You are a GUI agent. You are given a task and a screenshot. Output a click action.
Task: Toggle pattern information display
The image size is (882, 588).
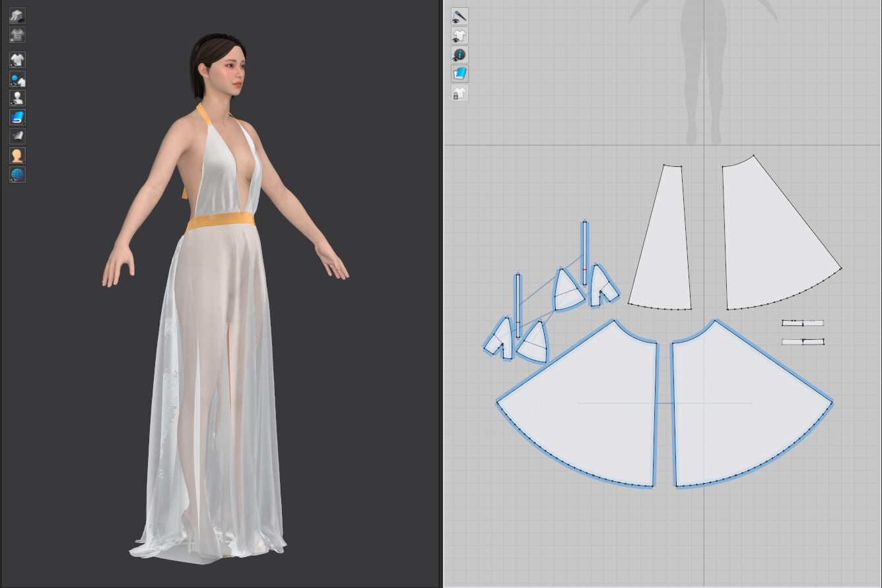pyautogui.click(x=459, y=54)
